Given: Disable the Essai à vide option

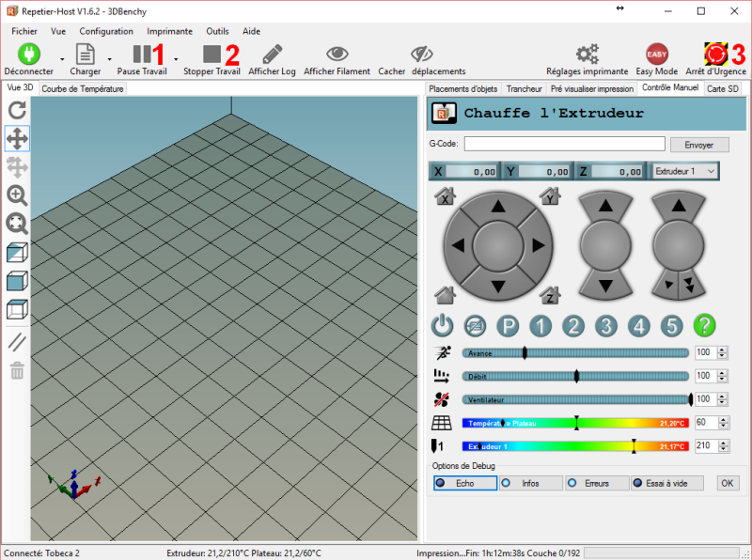Looking at the screenshot, I should pos(664,483).
